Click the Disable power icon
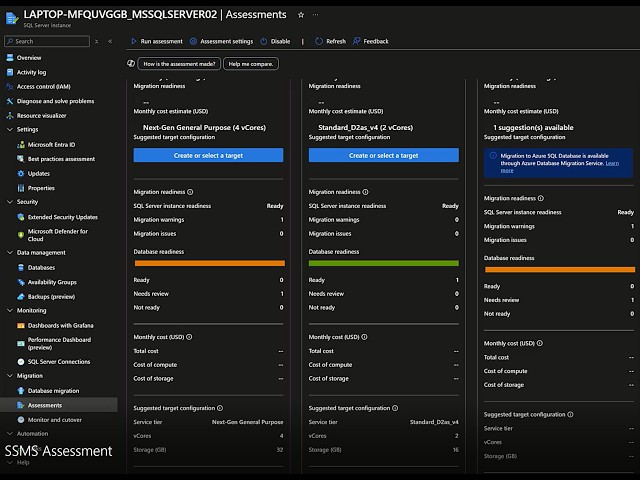 click(264, 41)
